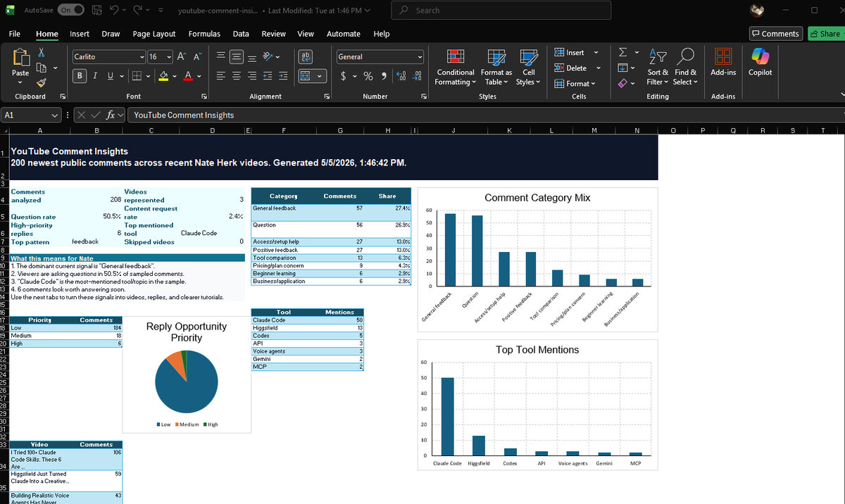Click Increase Indent icon
This screenshot has height=504, width=845.
click(x=283, y=76)
